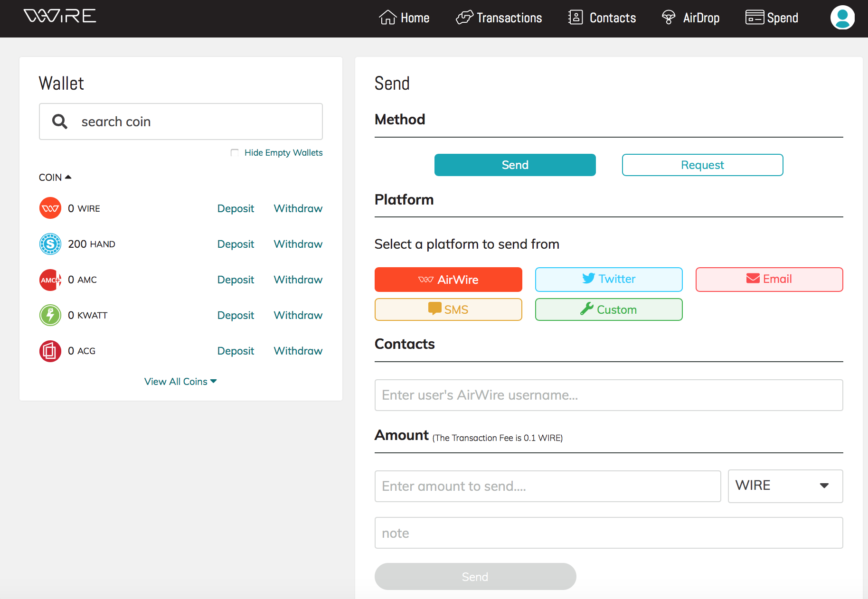
Task: Choose the Custom platform
Action: [x=609, y=309]
